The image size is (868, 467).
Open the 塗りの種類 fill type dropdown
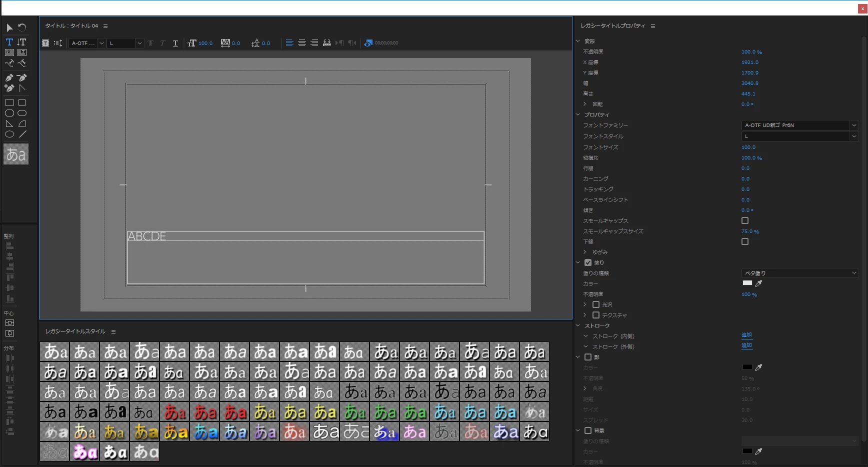coord(799,273)
